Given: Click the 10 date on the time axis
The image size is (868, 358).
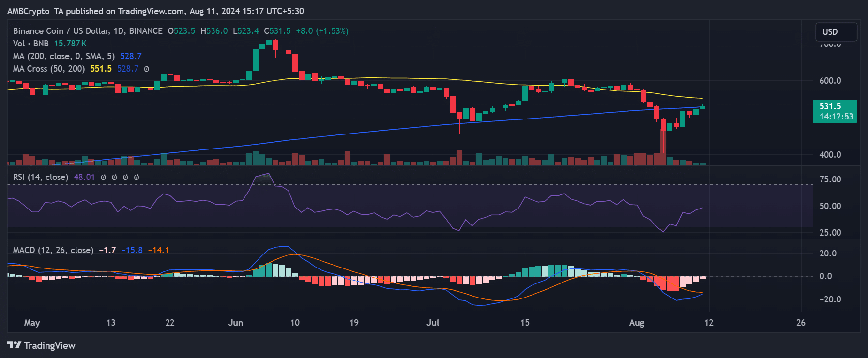Looking at the screenshot, I should 295,323.
